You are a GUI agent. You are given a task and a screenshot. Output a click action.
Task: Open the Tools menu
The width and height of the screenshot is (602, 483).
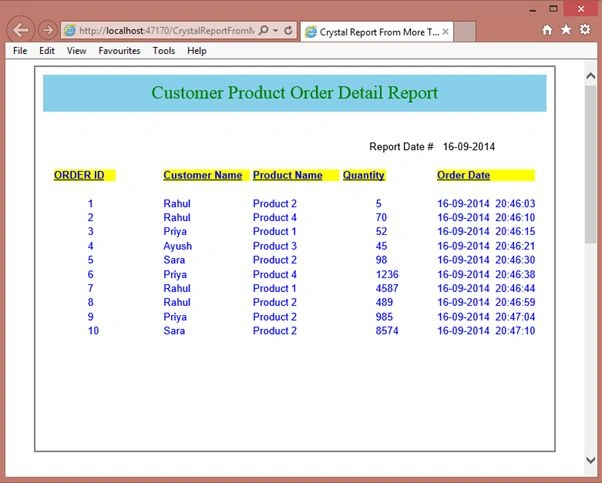coord(164,51)
